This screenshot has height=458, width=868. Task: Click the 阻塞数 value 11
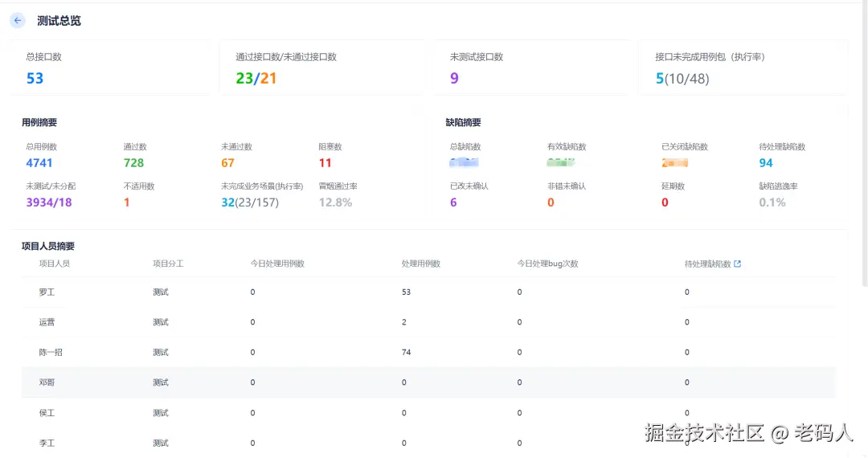325,163
